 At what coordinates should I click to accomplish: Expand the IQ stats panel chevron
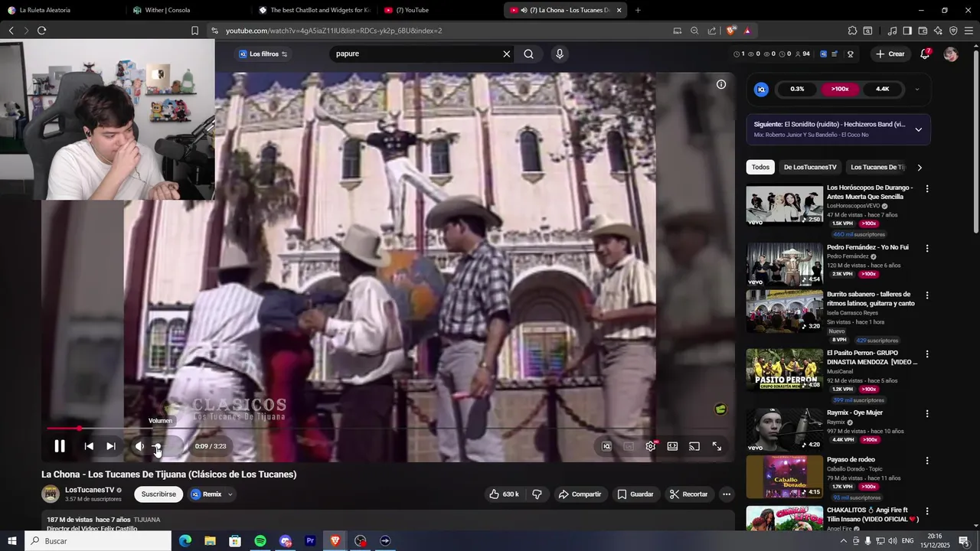click(917, 90)
